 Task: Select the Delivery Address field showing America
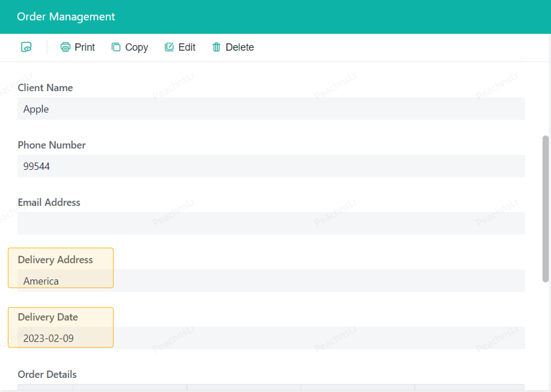(x=271, y=281)
